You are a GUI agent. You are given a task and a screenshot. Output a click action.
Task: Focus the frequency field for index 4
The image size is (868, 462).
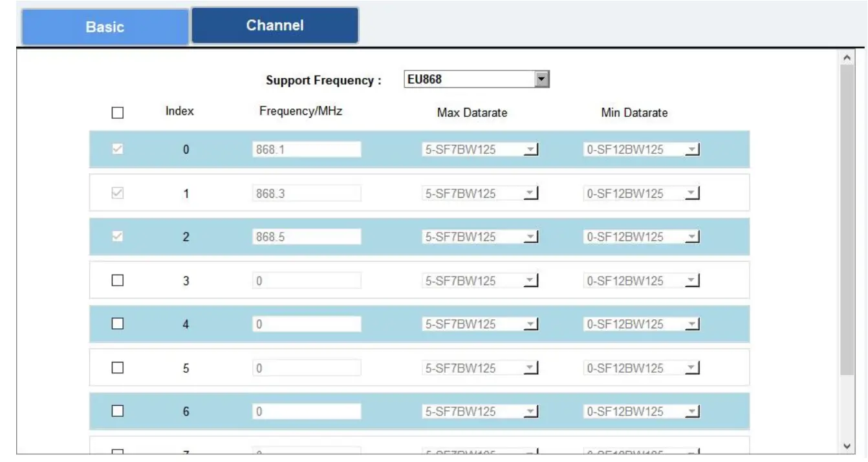(307, 324)
